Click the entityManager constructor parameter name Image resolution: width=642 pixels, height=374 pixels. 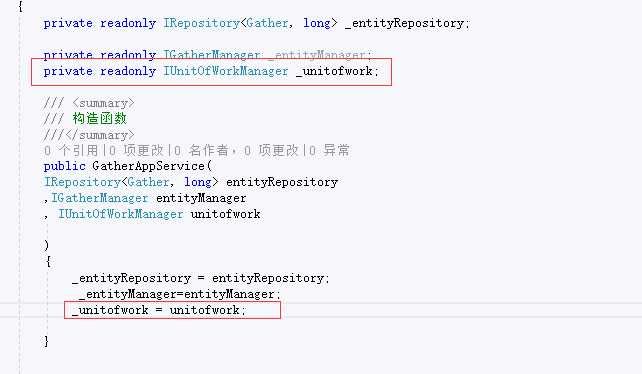201,198
